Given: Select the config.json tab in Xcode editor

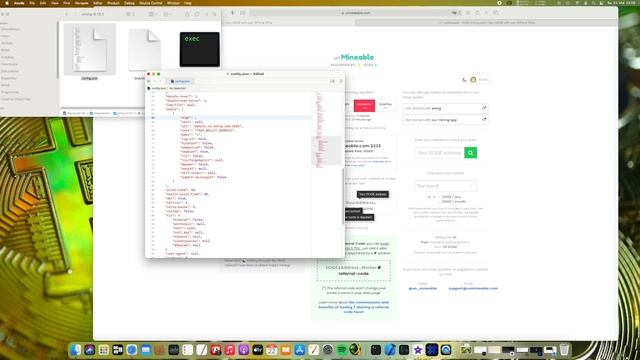Looking at the screenshot, I should point(180,81).
